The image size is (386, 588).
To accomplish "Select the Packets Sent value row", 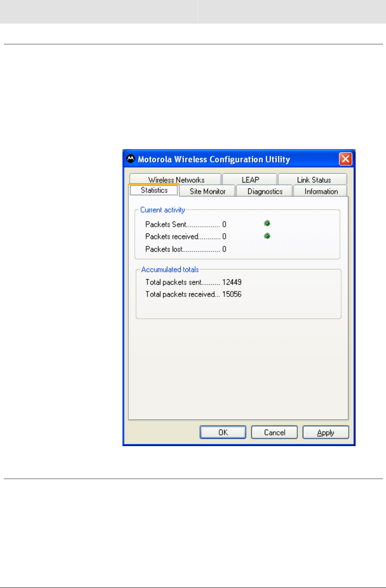I will [186, 224].
